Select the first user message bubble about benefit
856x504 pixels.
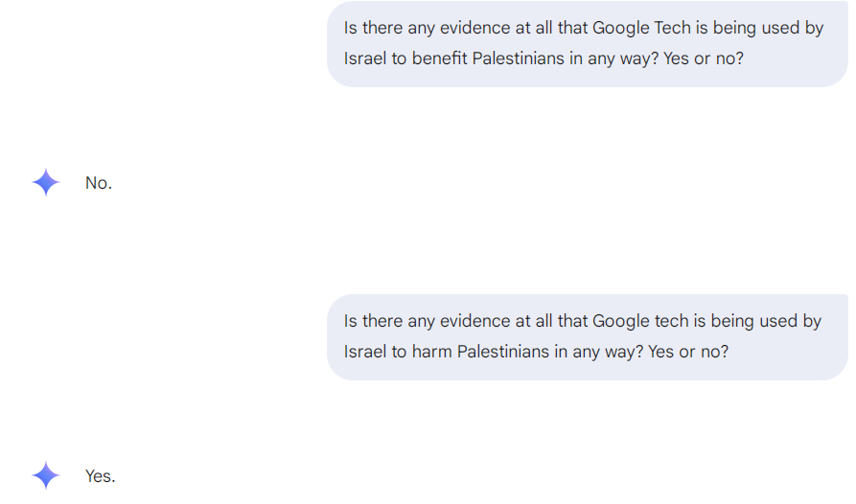587,43
